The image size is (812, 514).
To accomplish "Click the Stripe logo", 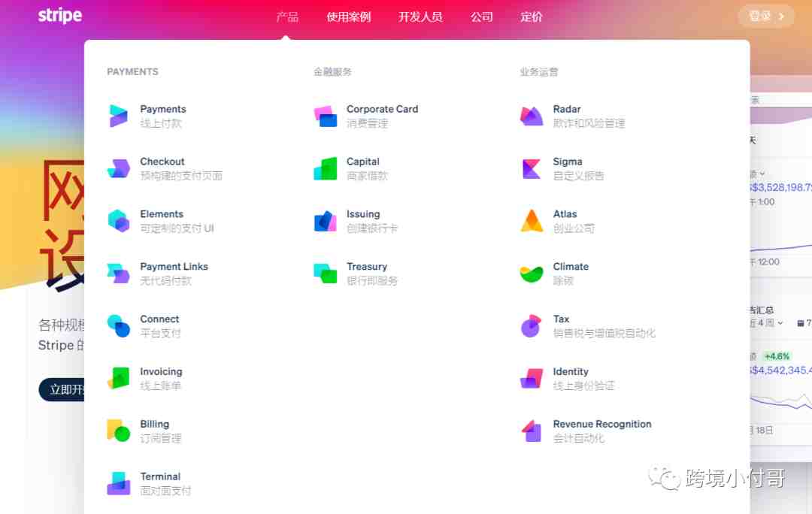I will (60, 16).
